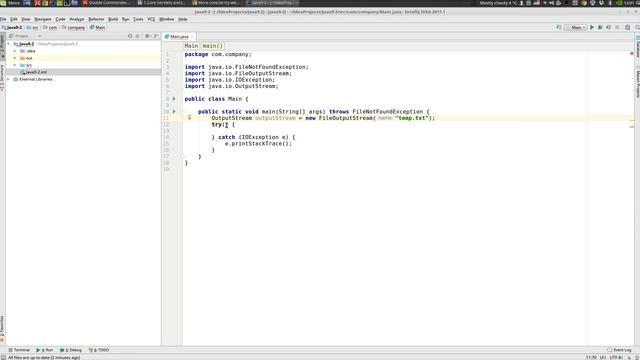The width and height of the screenshot is (640, 360).
Task: Click the intention lightbulb on line 11
Action: coord(189,118)
